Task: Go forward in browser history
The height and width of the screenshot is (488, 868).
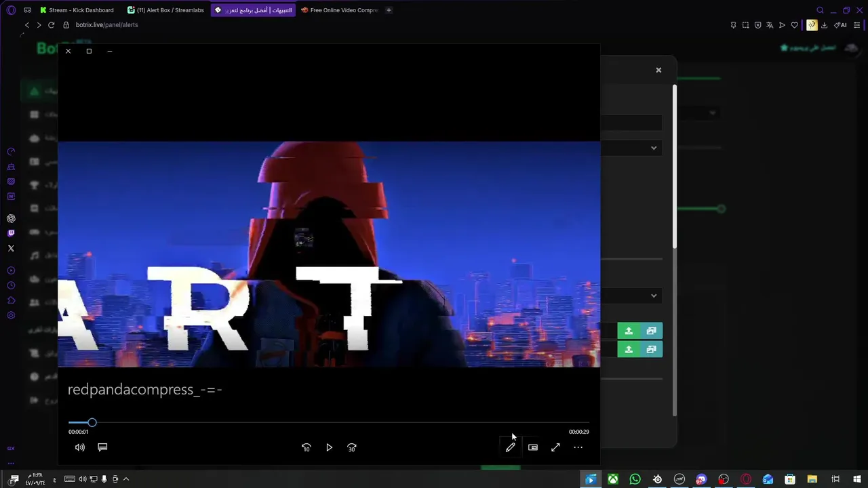Action: (39, 25)
